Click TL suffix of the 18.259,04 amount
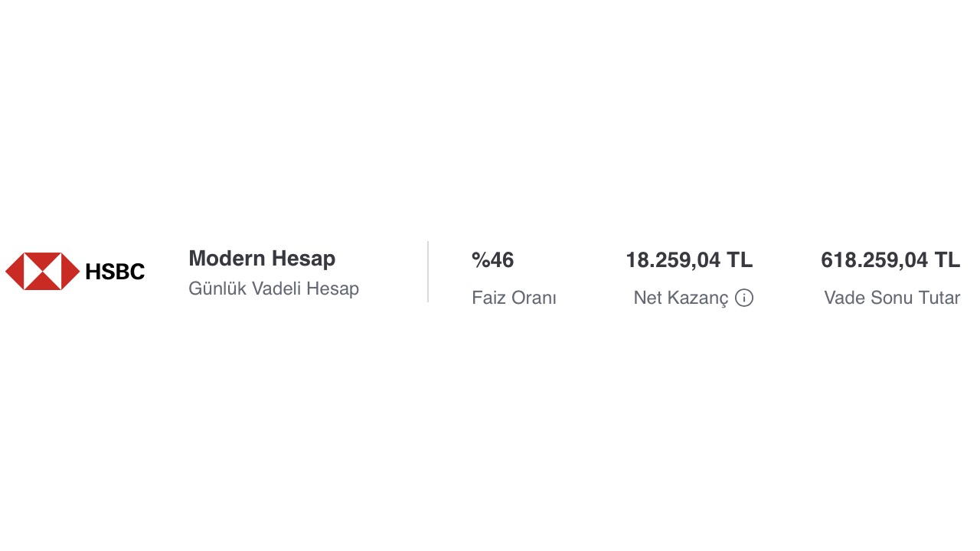Image resolution: width=980 pixels, height=551 pixels. (740, 260)
